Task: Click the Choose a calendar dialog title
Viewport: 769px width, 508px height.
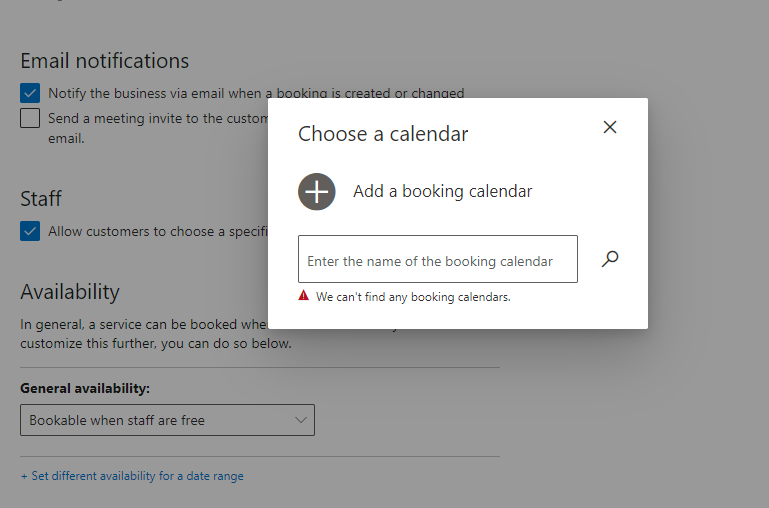Action: pyautogui.click(x=383, y=134)
